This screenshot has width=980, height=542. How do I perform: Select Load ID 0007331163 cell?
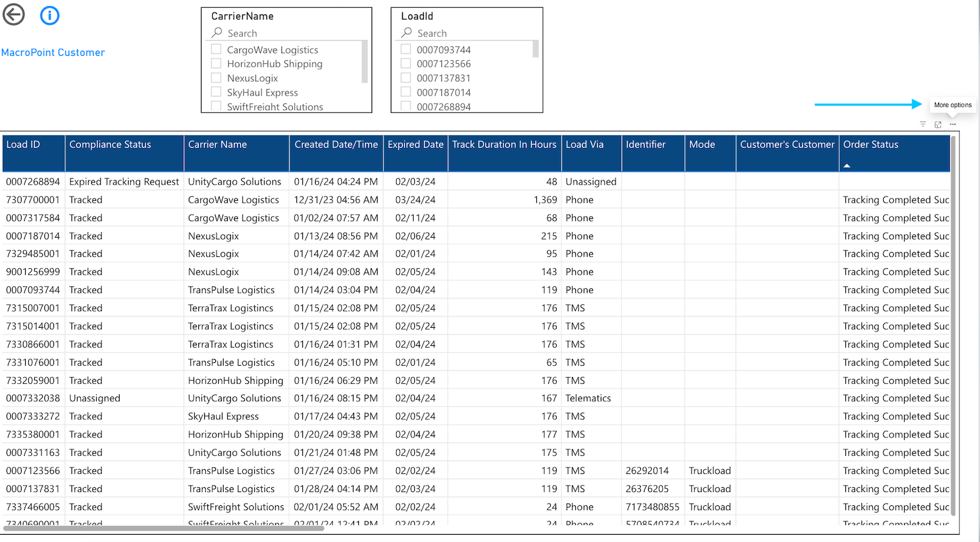pyautogui.click(x=33, y=452)
